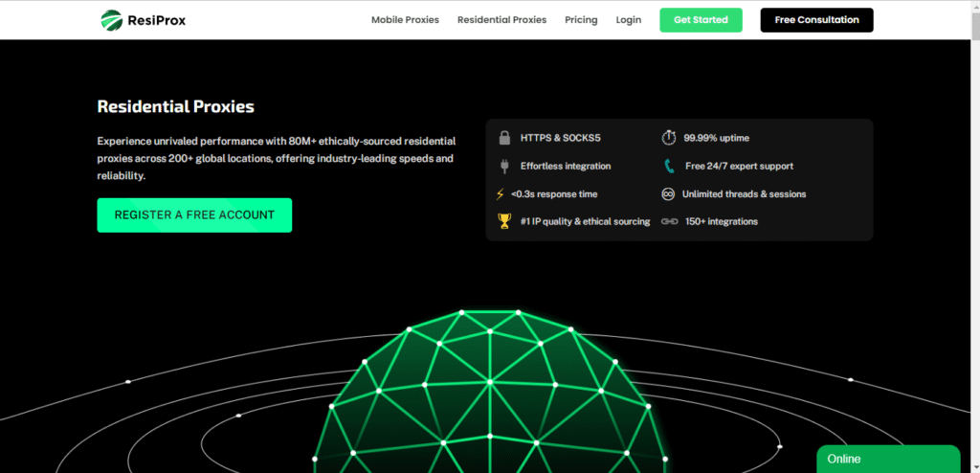Click the green Get Started button
980x473 pixels.
coord(701,20)
